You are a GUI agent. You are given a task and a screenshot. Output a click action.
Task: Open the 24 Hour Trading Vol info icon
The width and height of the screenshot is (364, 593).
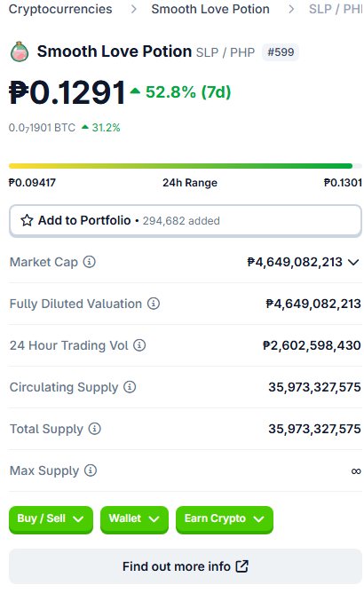click(139, 345)
